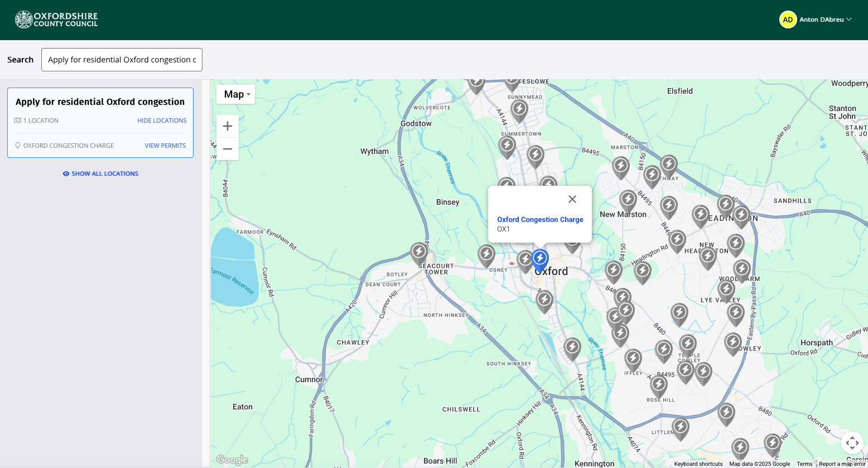Close the Oxford Congestion Charge popup
The height and width of the screenshot is (468, 868).
[572, 199]
